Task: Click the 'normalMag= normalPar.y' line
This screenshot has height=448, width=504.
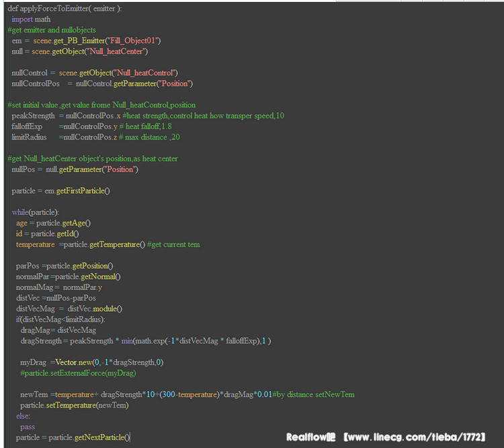Action: click(59, 287)
